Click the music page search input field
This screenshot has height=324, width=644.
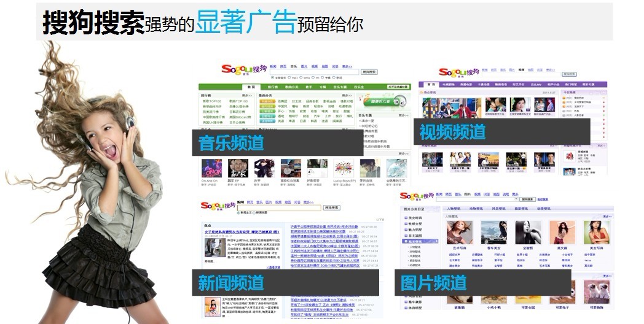[314, 72]
